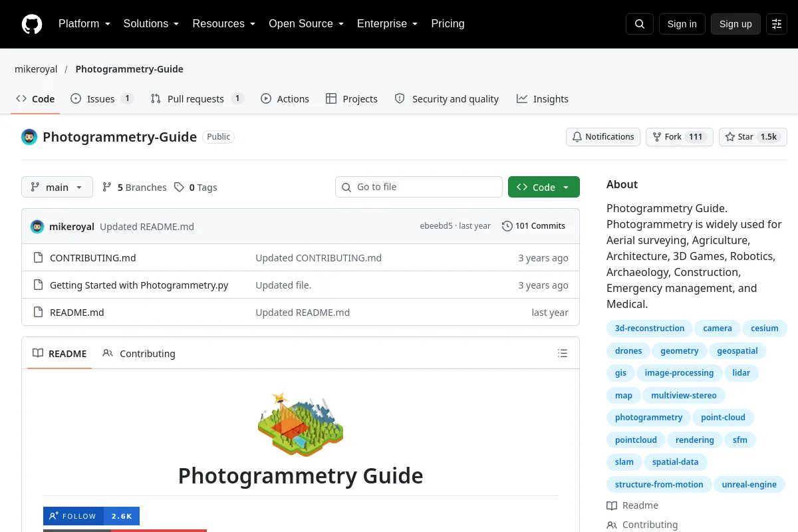The width and height of the screenshot is (798, 532).
Task: Click the photogrammetry topic tag
Action: pos(648,418)
